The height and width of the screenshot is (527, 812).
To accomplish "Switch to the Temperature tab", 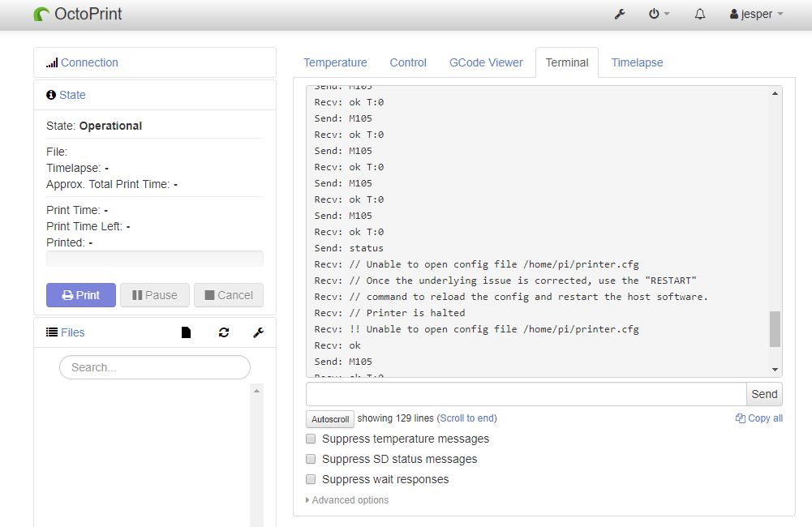I will click(335, 62).
